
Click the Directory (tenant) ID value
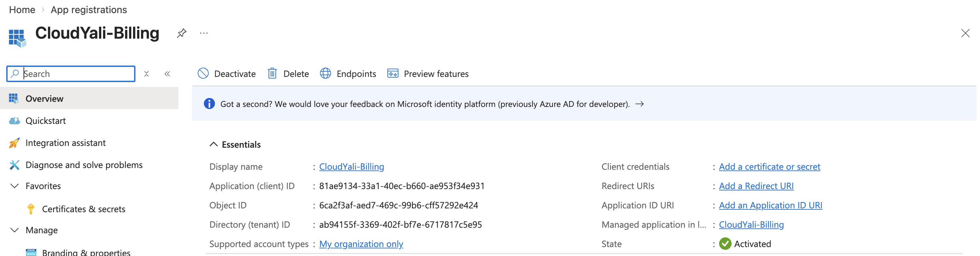point(400,225)
